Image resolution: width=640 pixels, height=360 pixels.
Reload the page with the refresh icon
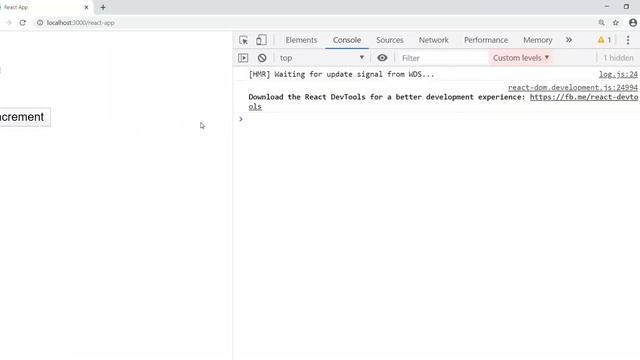pos(22,23)
